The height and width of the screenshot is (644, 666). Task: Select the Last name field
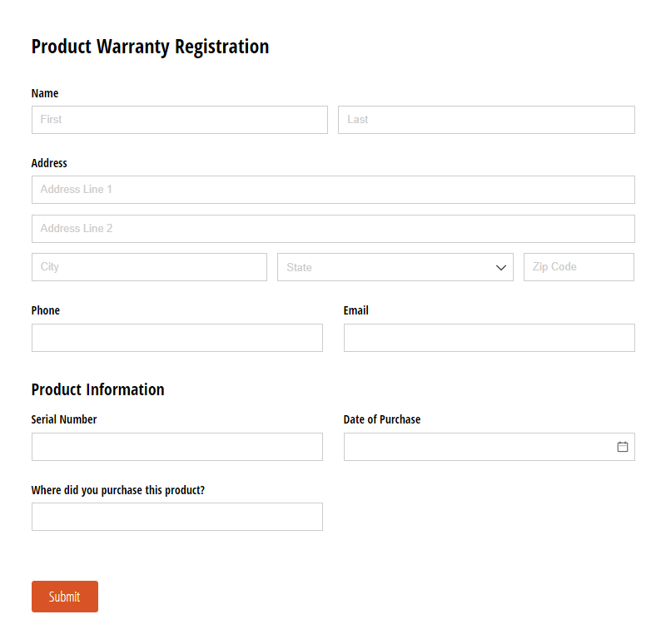click(485, 119)
